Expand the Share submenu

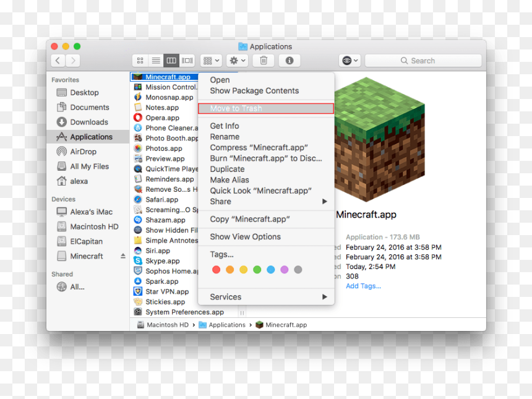[x=265, y=202]
